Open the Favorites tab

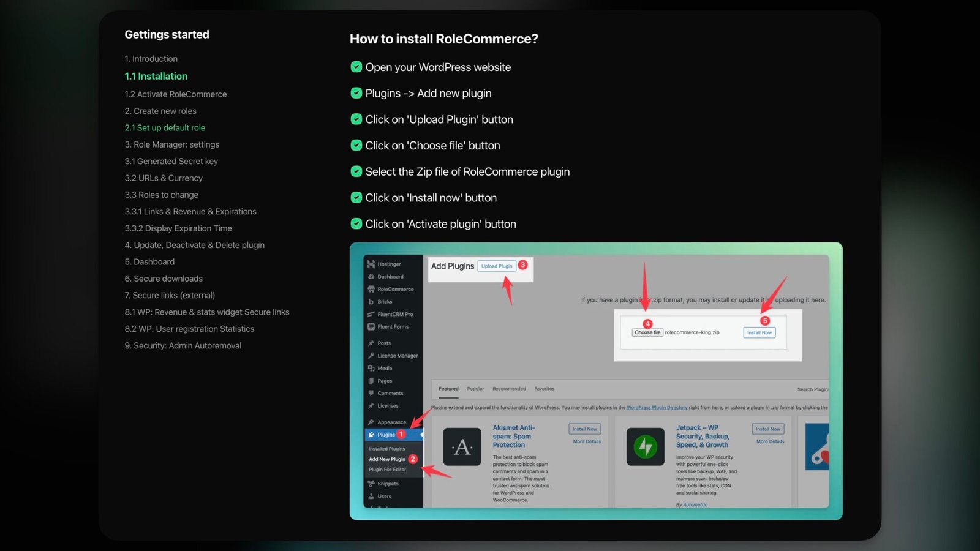545,389
